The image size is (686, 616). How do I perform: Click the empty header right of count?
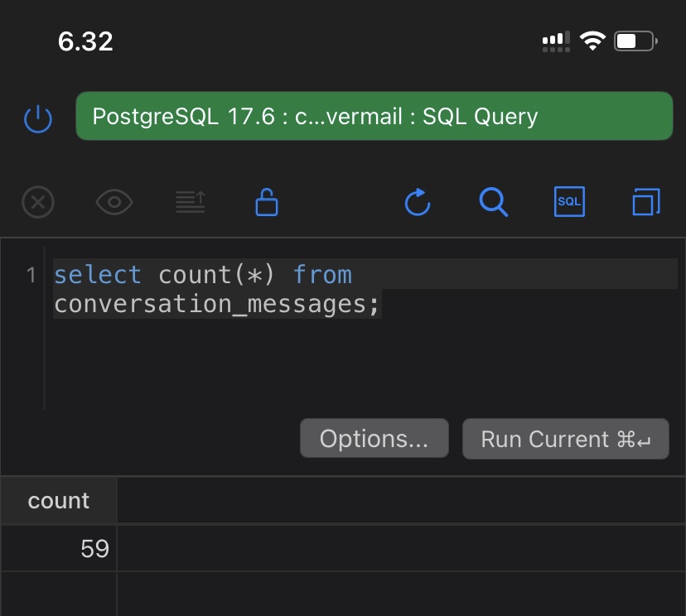pyautogui.click(x=401, y=501)
